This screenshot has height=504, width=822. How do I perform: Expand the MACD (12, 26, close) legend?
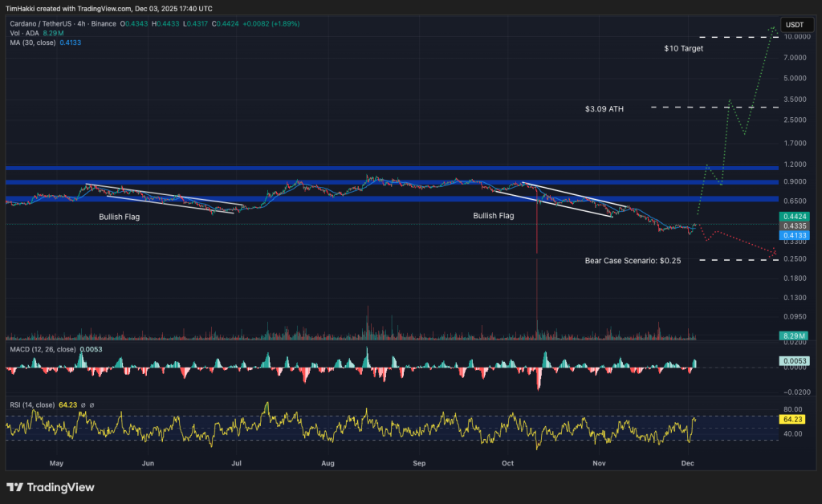(44, 350)
